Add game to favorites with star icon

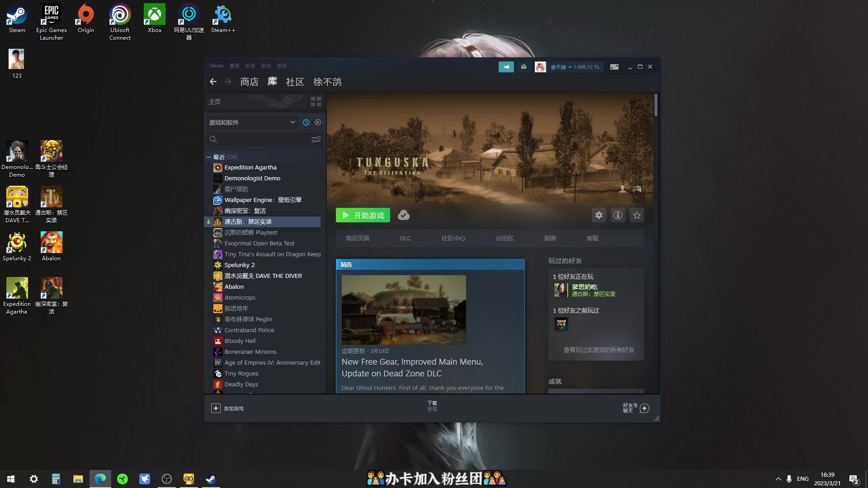637,215
